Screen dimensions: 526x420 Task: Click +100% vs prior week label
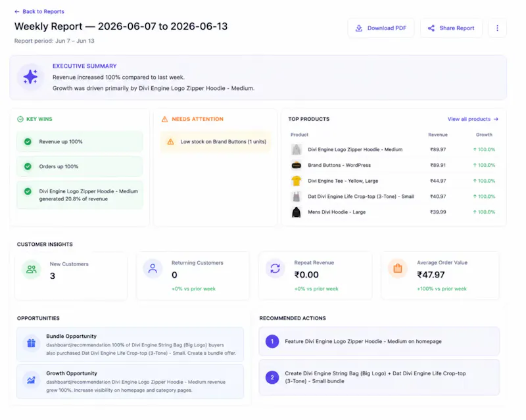[x=441, y=289]
